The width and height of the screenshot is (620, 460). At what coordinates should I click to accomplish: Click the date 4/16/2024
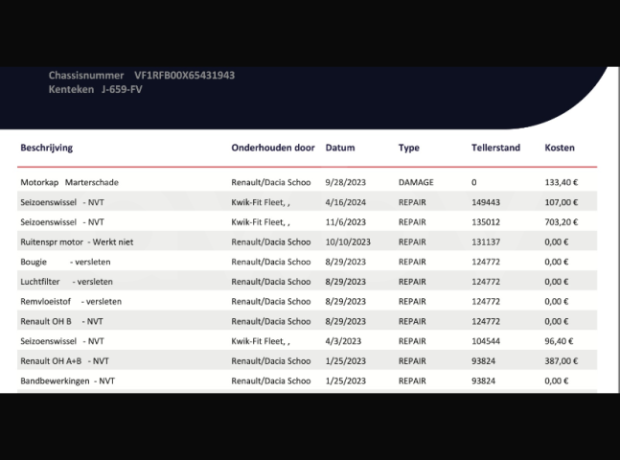tap(346, 203)
